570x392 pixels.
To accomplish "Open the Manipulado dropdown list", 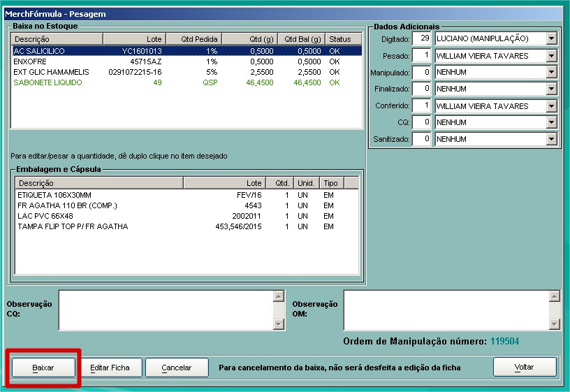I will [552, 72].
